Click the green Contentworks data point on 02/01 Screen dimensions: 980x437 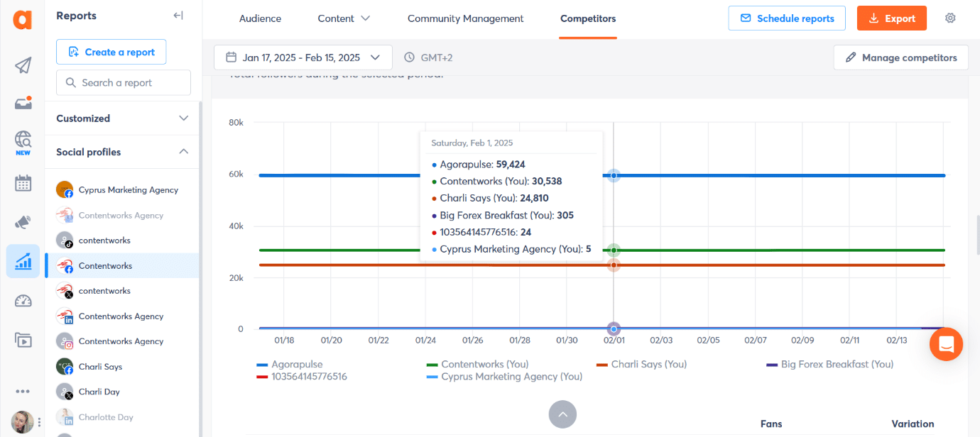pos(614,250)
